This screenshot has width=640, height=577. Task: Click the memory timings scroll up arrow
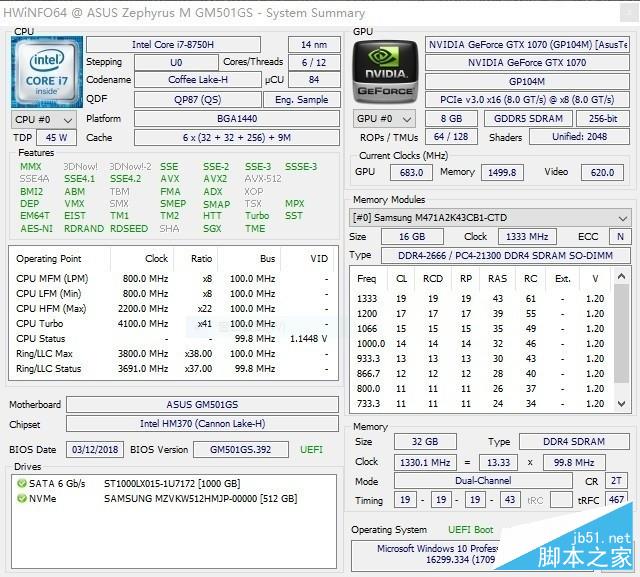point(622,277)
